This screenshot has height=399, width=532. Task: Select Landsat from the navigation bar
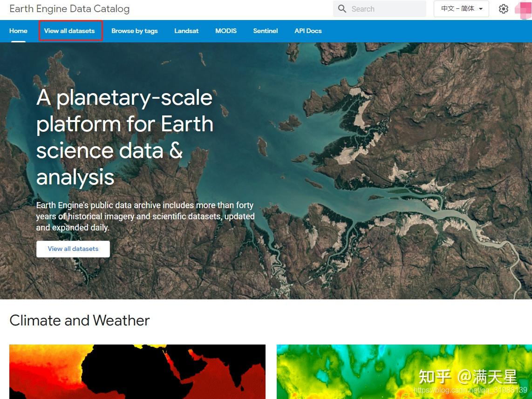click(186, 31)
